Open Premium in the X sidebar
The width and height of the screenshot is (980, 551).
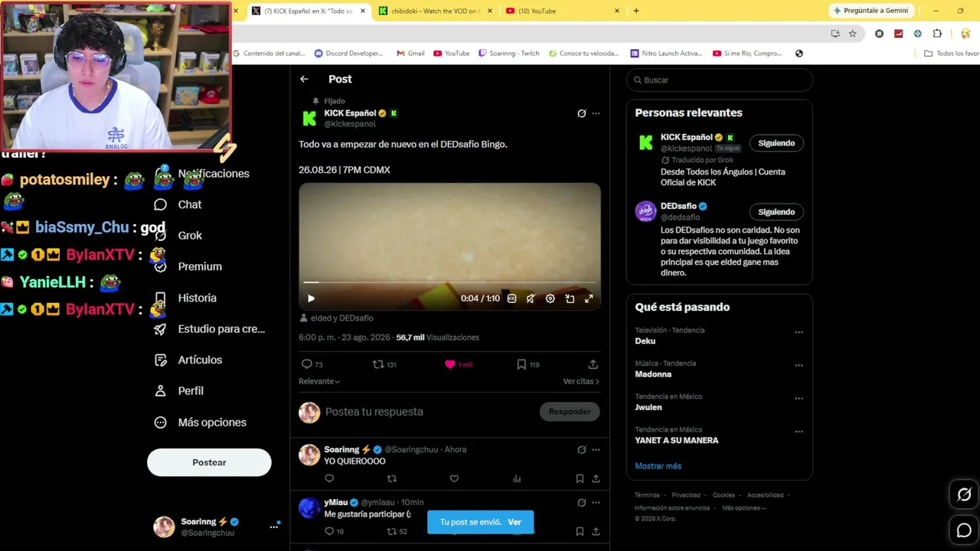pos(188,266)
